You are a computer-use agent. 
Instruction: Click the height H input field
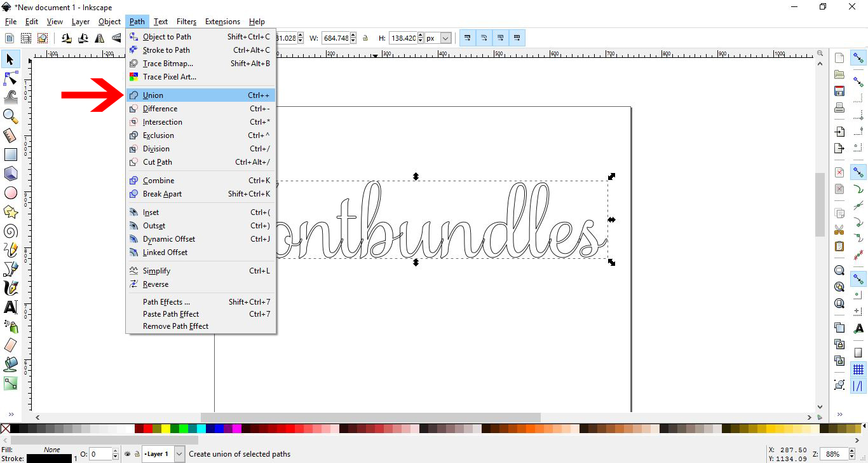click(x=403, y=38)
